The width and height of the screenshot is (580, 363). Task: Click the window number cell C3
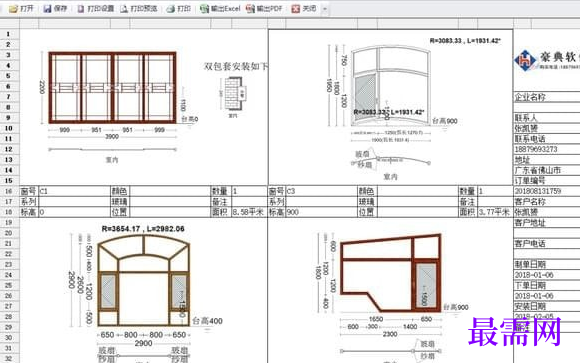(321, 191)
